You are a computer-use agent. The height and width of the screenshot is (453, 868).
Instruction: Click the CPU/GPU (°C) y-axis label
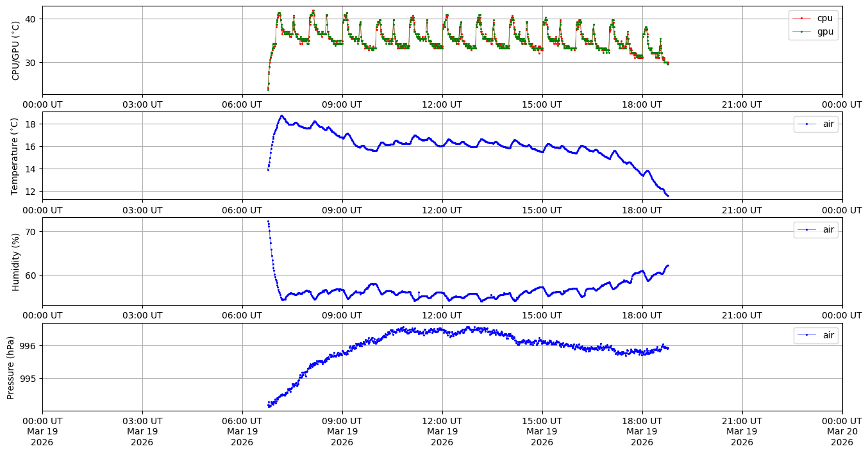point(16,50)
